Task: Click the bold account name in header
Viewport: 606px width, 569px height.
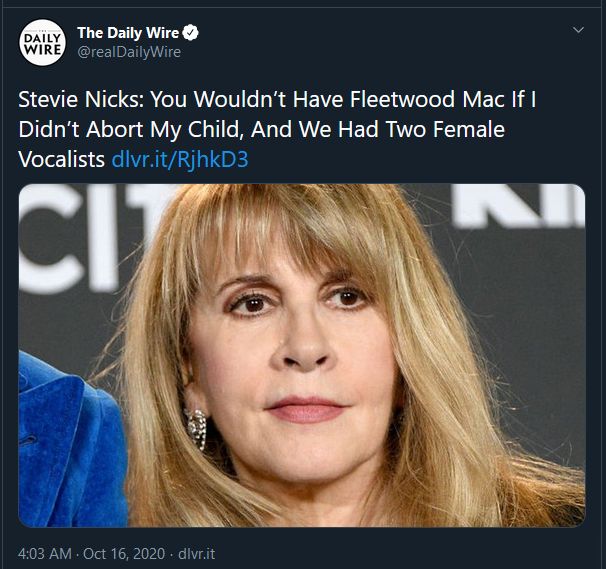Action: click(128, 33)
